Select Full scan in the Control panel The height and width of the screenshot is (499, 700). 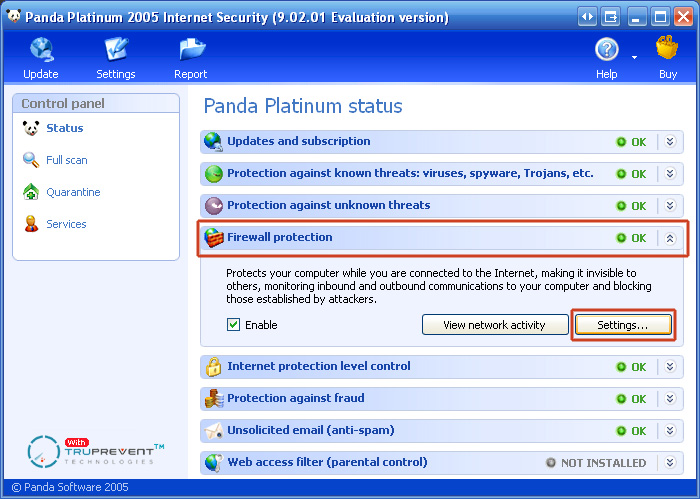click(x=67, y=160)
